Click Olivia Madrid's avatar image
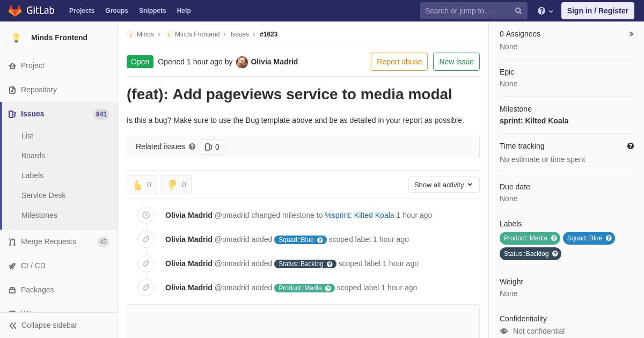 coord(242,62)
